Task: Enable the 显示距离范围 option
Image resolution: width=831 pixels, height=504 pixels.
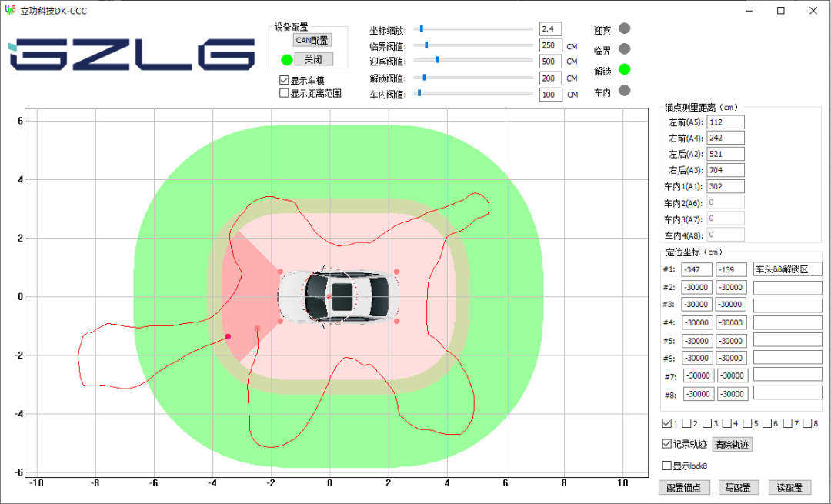Action: [283, 92]
